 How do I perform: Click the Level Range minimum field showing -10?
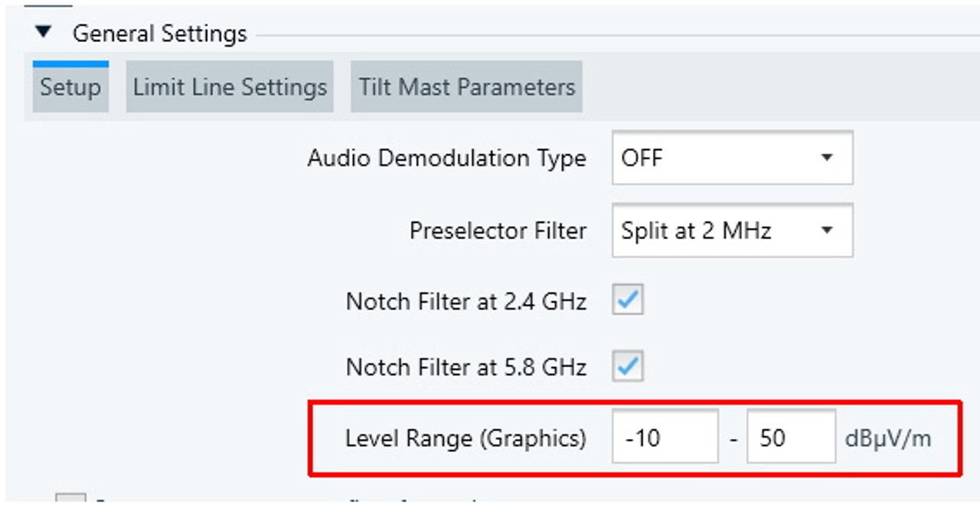[664, 438]
